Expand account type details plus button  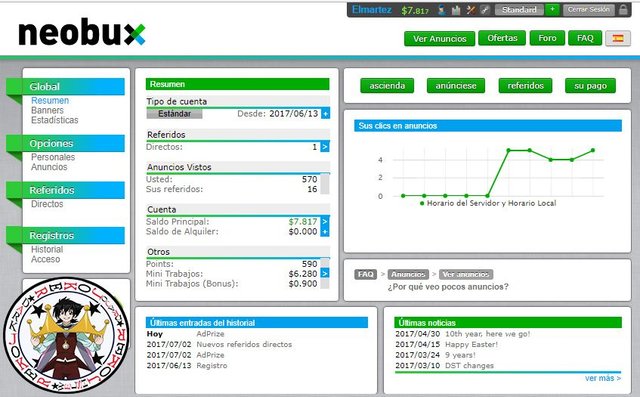[325, 114]
